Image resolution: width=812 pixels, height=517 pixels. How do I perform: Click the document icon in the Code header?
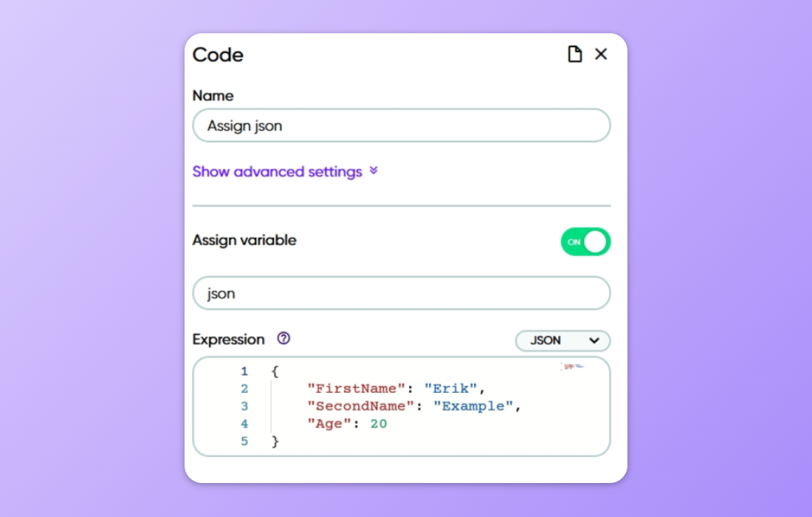point(574,55)
